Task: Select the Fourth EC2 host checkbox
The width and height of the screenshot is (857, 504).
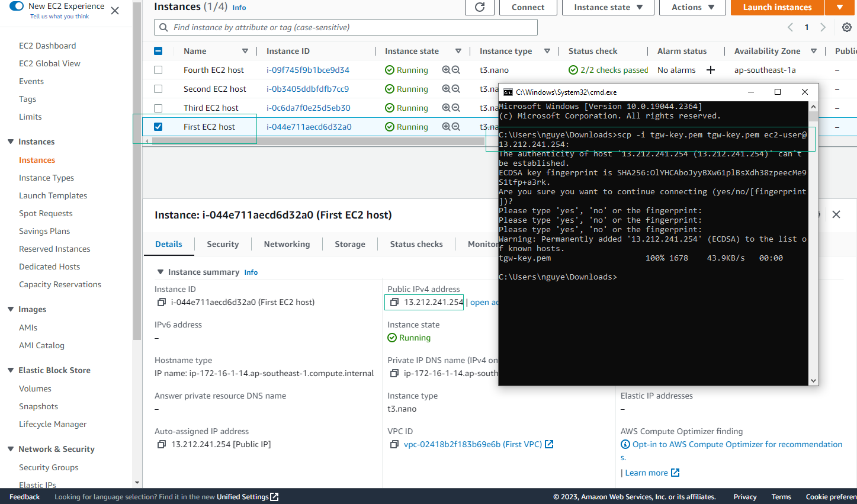Action: pyautogui.click(x=158, y=70)
